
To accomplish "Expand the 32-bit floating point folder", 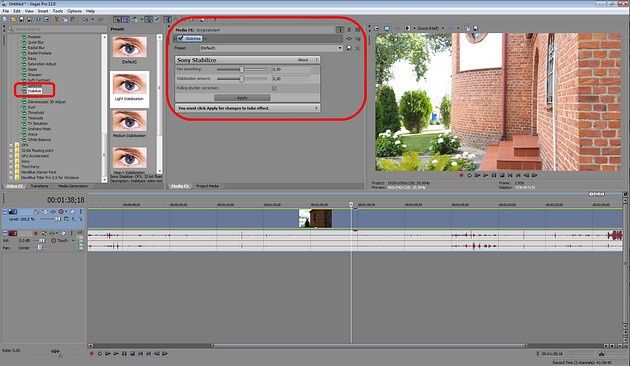I will tap(11, 150).
